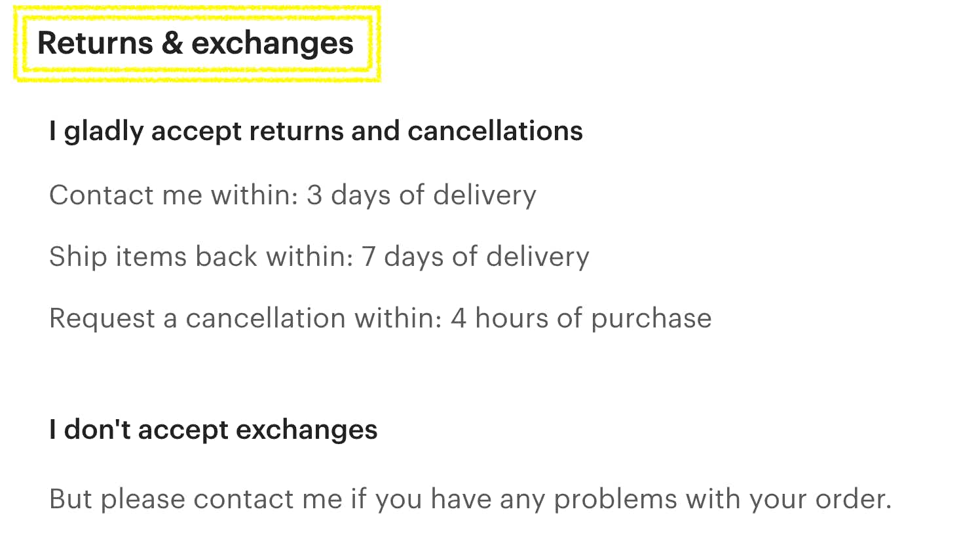Click the ampersand in the section title
Screen dimensions: 980x541
click(172, 43)
